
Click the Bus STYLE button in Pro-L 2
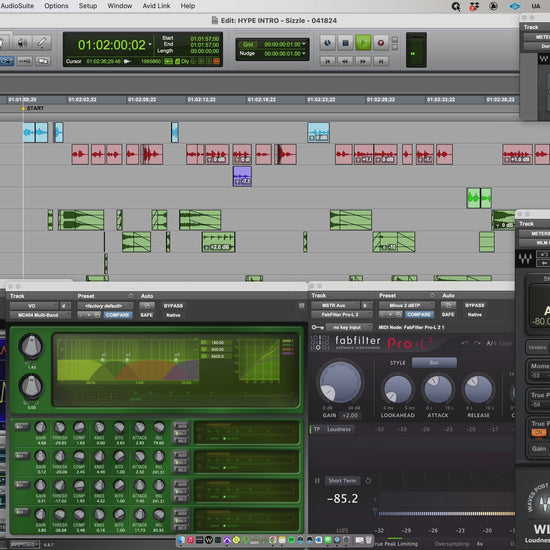tap(434, 363)
